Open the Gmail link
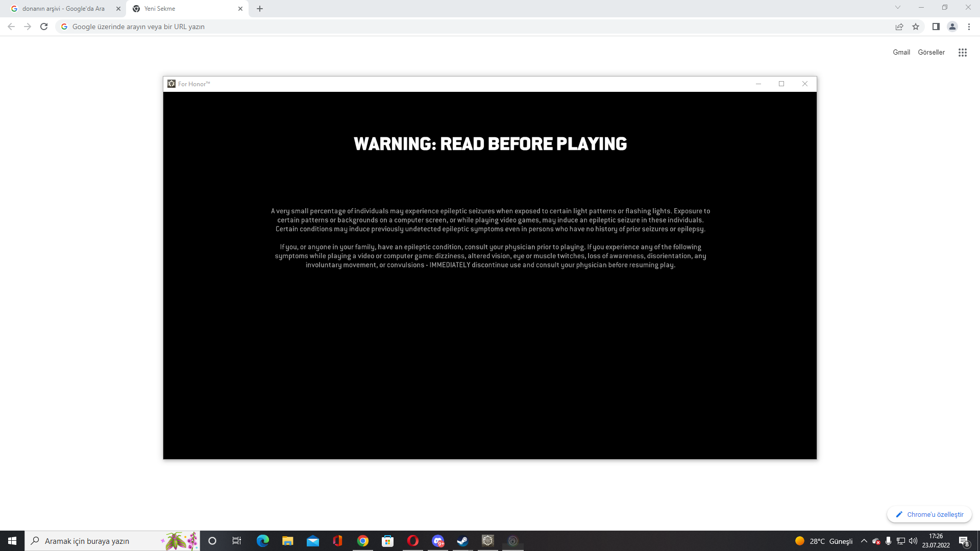The image size is (980, 551). [901, 52]
